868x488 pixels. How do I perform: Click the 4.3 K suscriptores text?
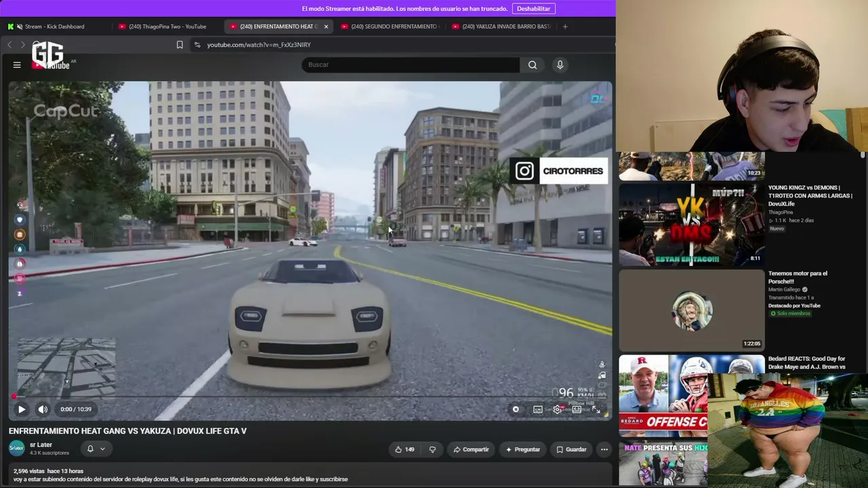click(x=50, y=453)
